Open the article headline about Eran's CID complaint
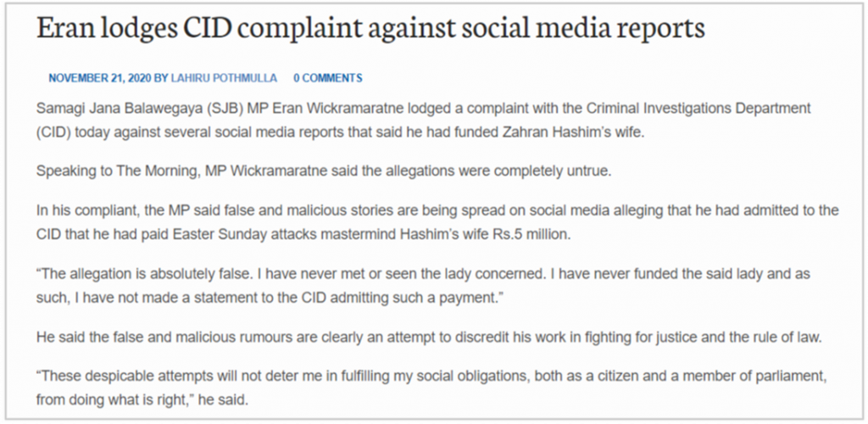This screenshot has width=868, height=424. pos(370,30)
